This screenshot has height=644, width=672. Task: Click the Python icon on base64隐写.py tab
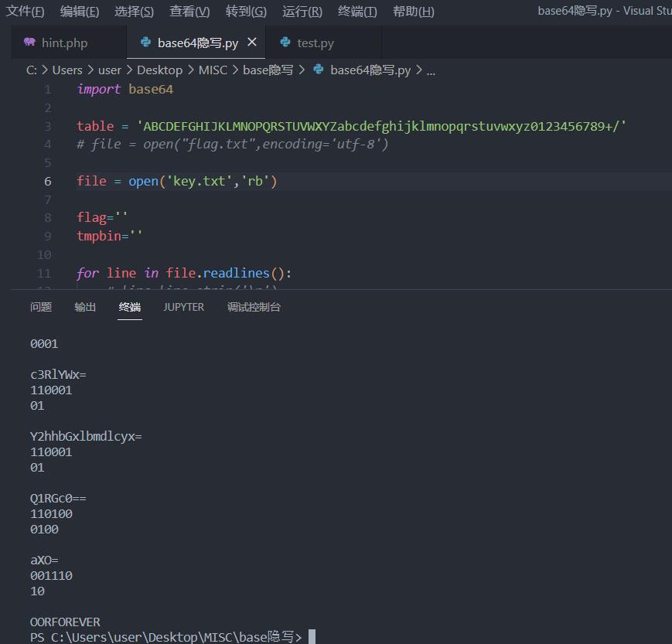[145, 43]
